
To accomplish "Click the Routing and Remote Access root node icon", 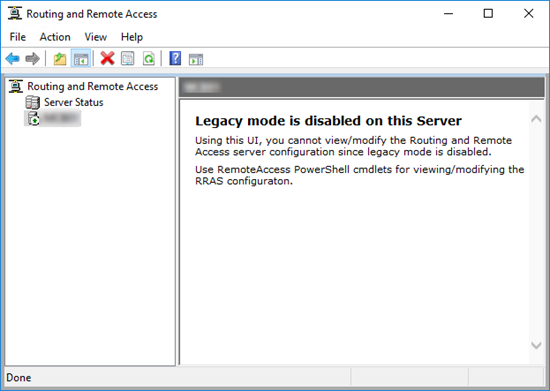I will tap(16, 86).
